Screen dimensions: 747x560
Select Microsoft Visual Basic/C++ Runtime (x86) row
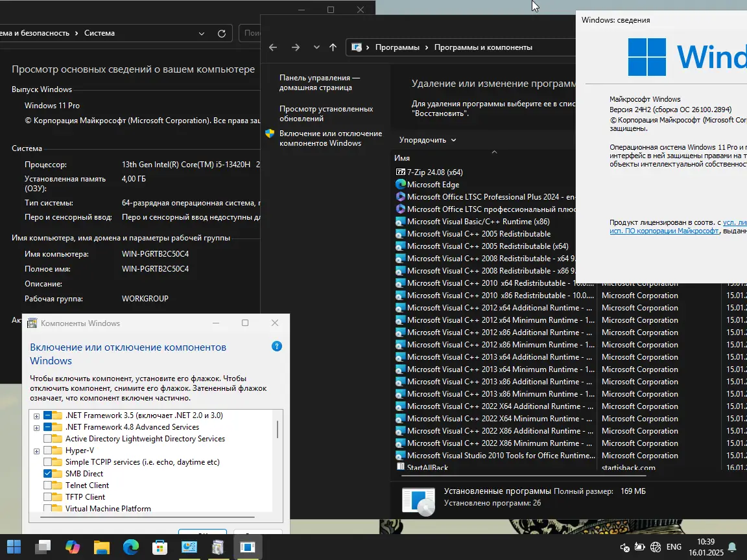pyautogui.click(x=479, y=222)
